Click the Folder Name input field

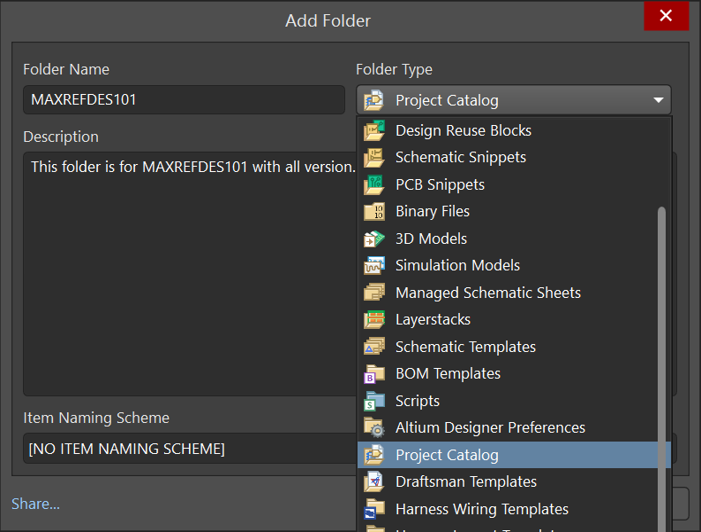pos(184,100)
